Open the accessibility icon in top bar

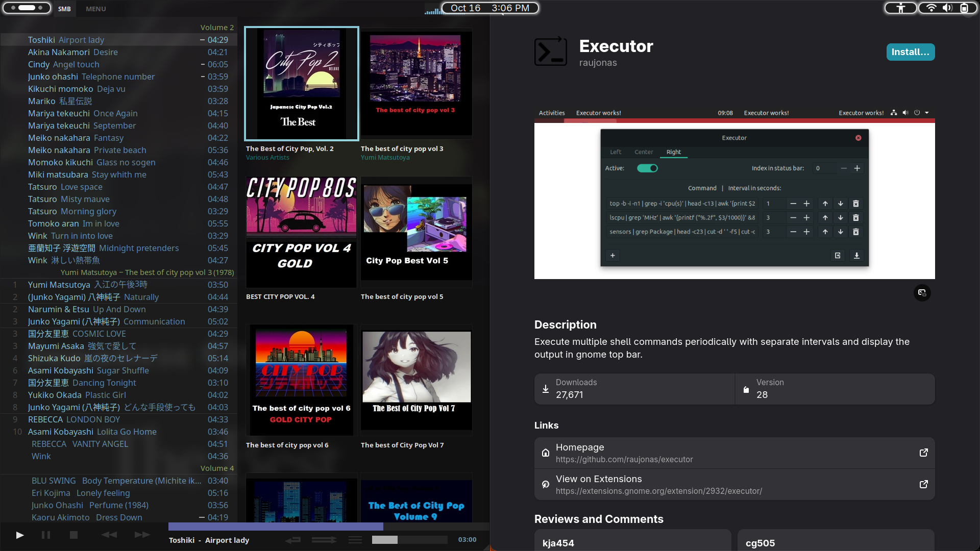click(x=901, y=8)
